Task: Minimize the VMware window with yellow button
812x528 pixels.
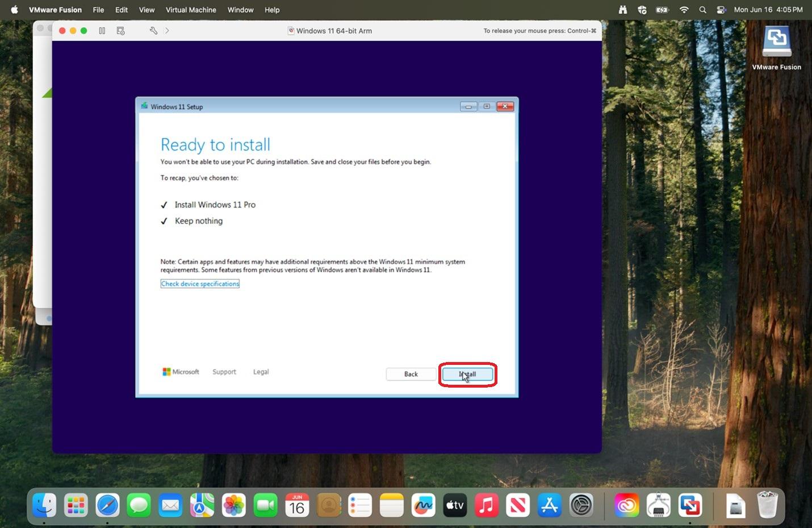Action: click(73, 31)
